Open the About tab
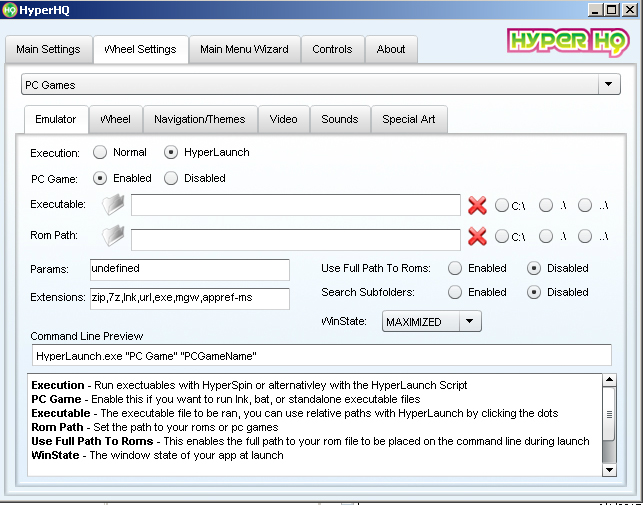643x505 pixels. click(391, 49)
